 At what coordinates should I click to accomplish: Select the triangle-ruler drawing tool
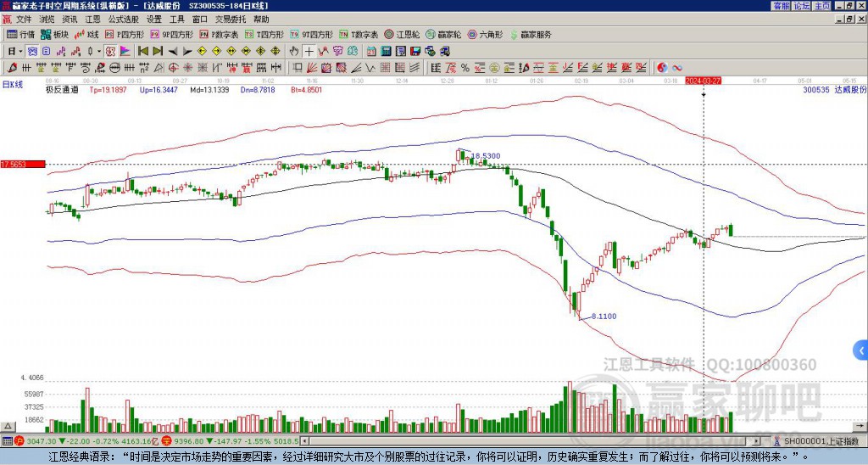click(x=159, y=68)
